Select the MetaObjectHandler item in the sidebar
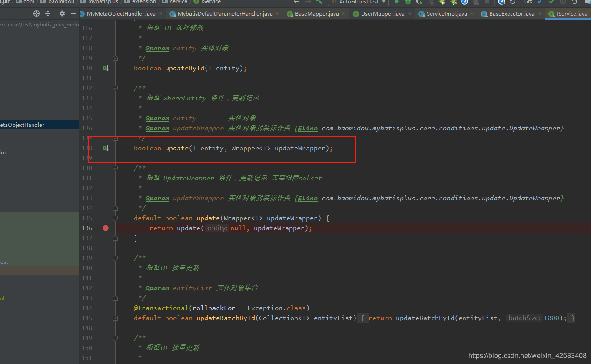 coord(22,125)
